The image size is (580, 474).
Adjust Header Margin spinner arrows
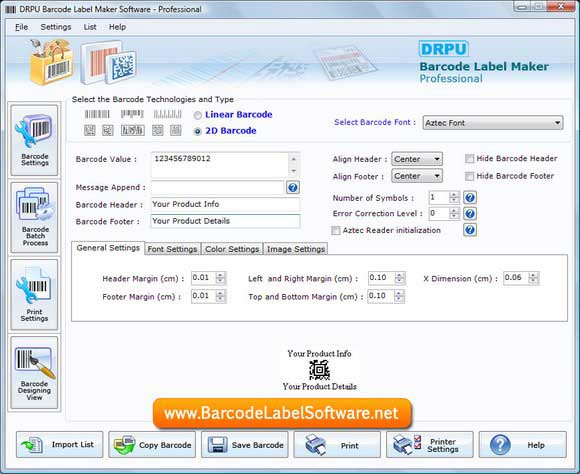coord(220,278)
